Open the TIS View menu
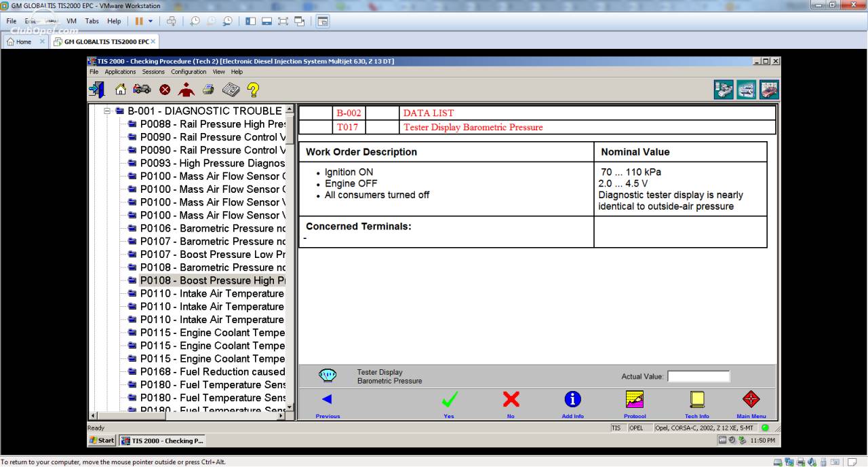The image size is (868, 467). tap(218, 72)
